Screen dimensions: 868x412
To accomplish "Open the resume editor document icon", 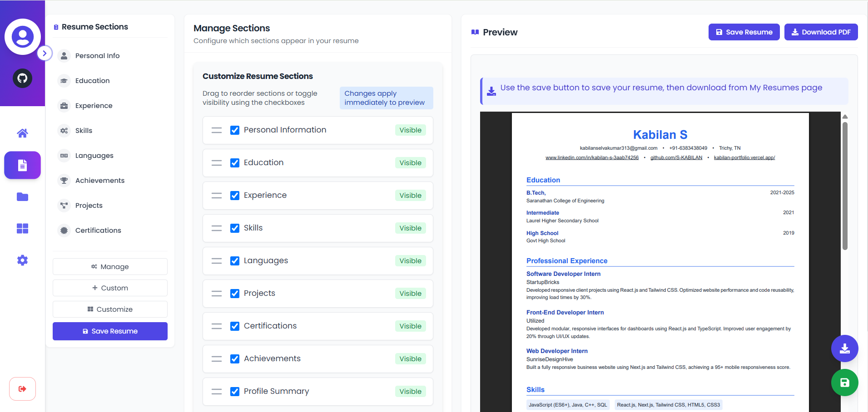I will point(22,165).
